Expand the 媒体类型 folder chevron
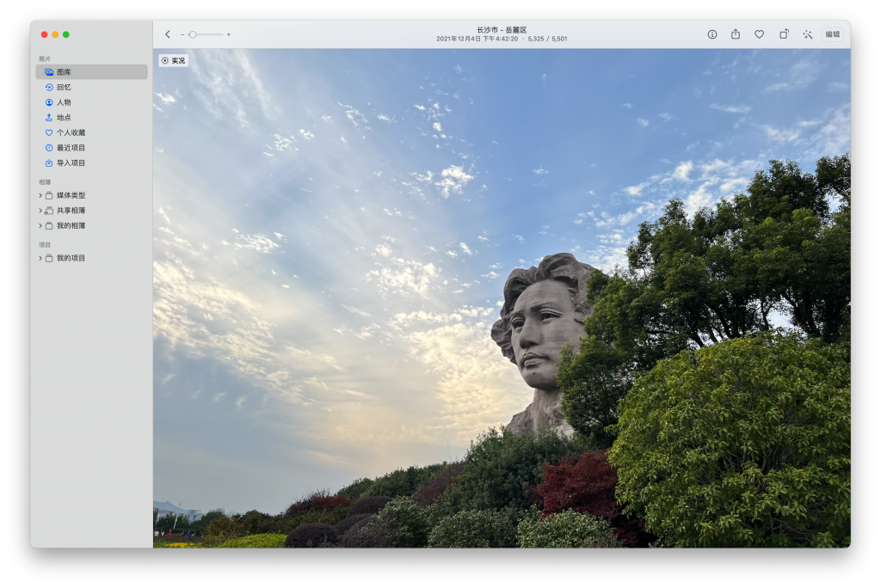This screenshot has width=881, height=588. (x=40, y=195)
